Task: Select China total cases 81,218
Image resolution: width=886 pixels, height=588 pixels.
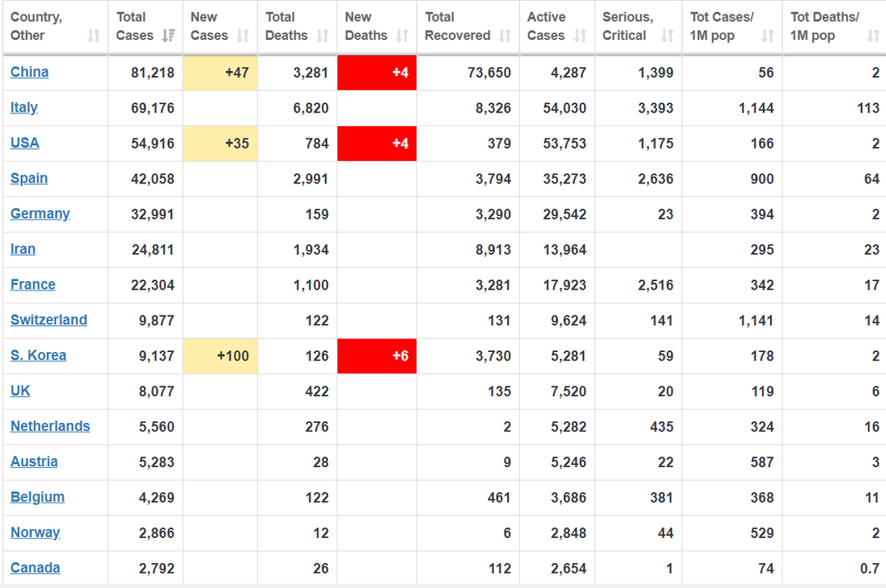Action: point(152,73)
